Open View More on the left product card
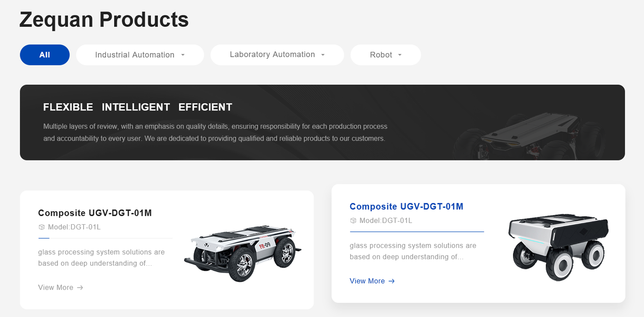The width and height of the screenshot is (644, 317). (x=61, y=288)
